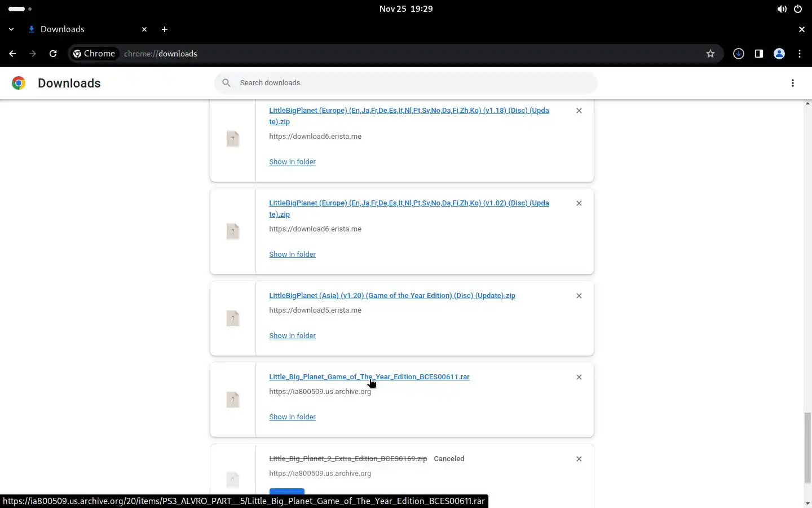Open LittleBigPlanet Europe v1.02 zip file
Image resolution: width=812 pixels, height=508 pixels.
(x=409, y=209)
